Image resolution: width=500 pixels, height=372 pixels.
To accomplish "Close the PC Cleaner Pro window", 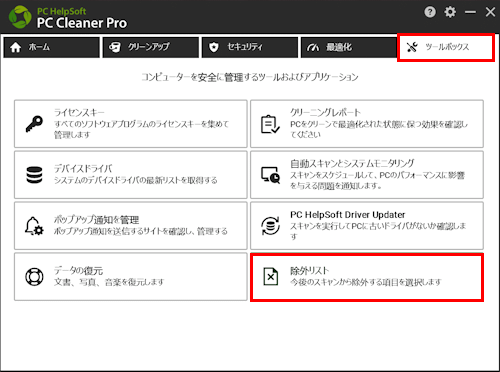I will (x=490, y=12).
